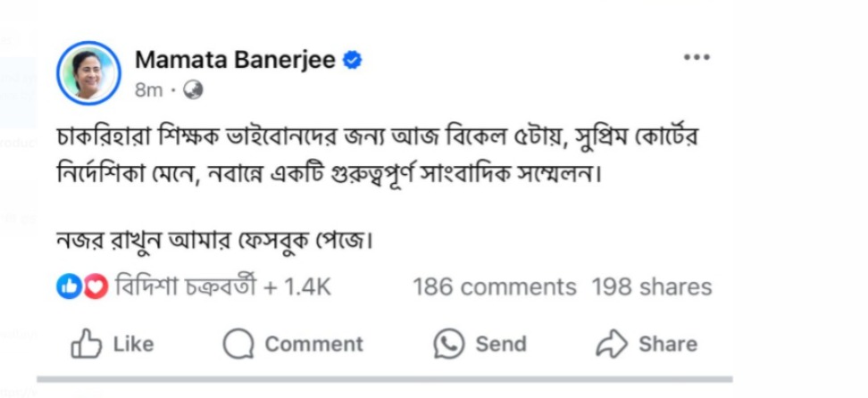Viewport: 868px width, 398px height.
Task: Click the blue verified badge
Action: 353,60
